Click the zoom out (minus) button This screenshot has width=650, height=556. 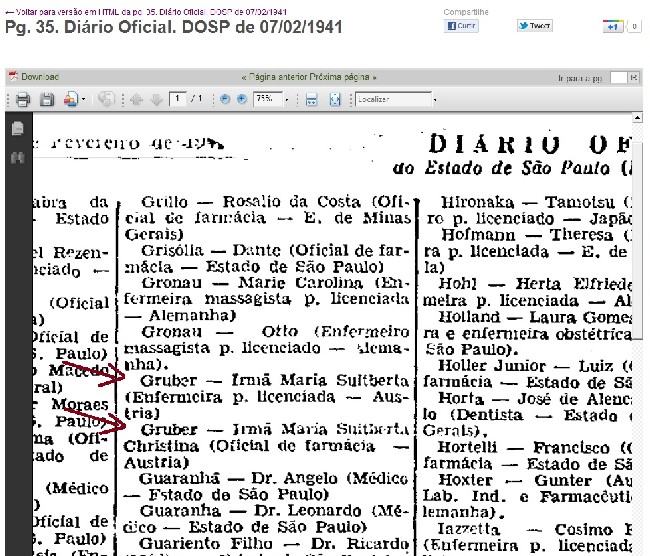point(225,99)
